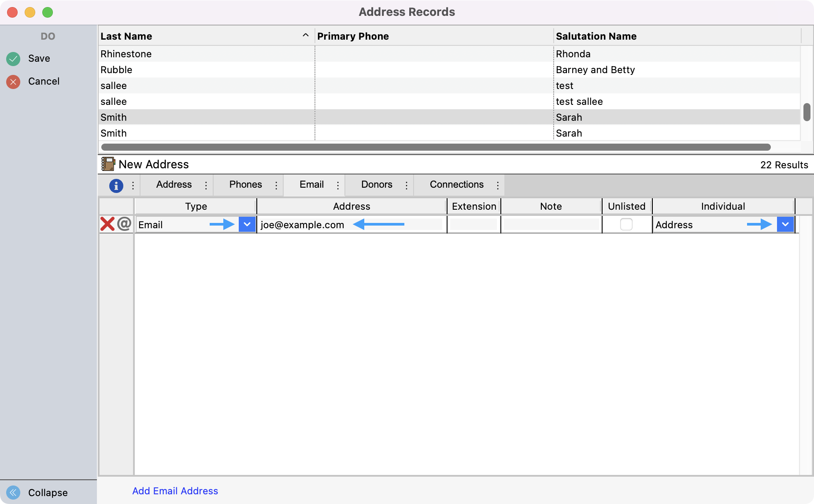Click the New Address book icon
This screenshot has height=504, width=814.
[108, 164]
